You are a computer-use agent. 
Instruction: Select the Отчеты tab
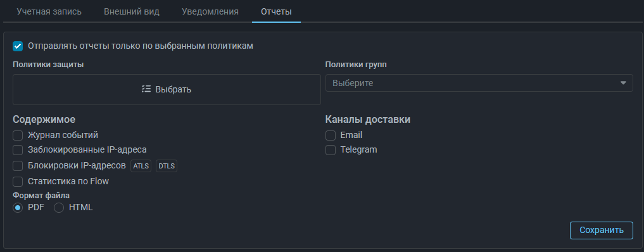[277, 11]
